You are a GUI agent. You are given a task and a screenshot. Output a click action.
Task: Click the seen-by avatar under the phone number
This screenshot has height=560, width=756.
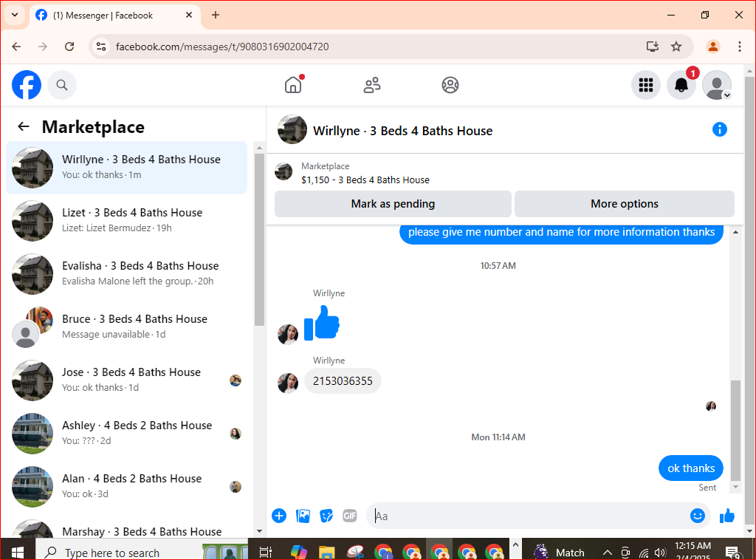click(711, 406)
